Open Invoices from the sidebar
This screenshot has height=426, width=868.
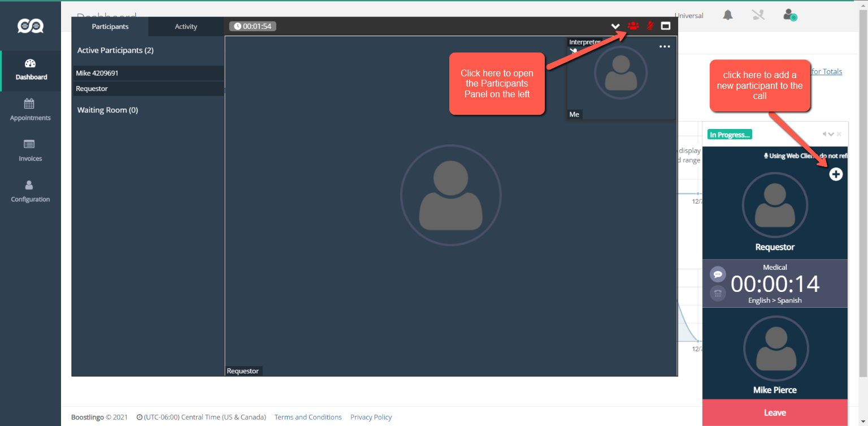tap(31, 150)
